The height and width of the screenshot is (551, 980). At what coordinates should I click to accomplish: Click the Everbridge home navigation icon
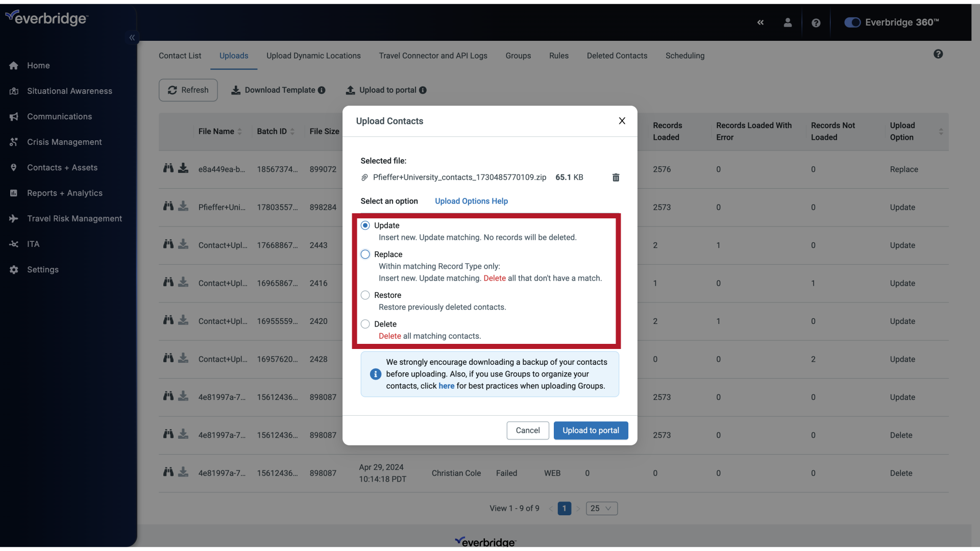tap(13, 66)
